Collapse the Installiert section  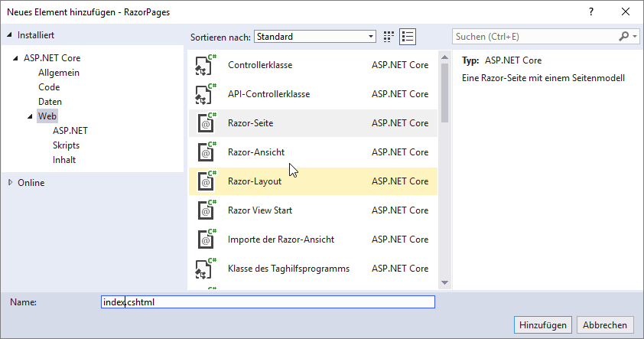(x=9, y=35)
